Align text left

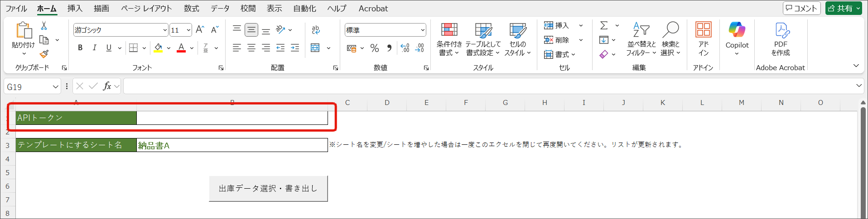[x=236, y=48]
